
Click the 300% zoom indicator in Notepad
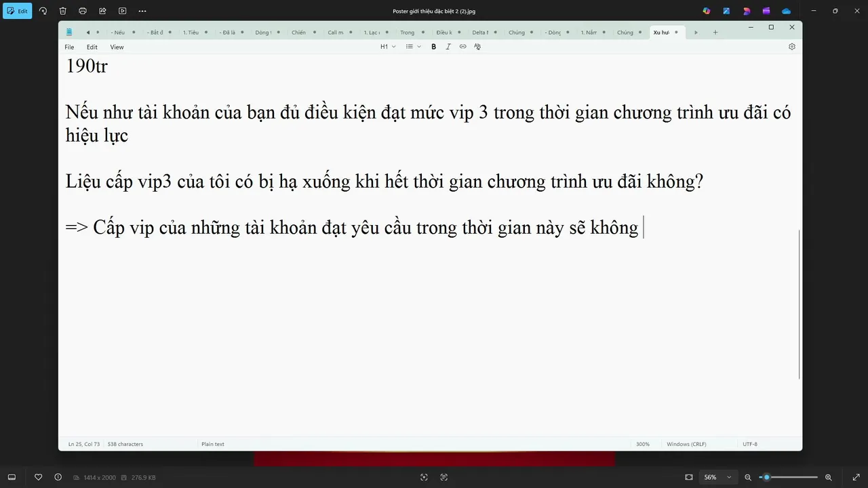point(642,444)
